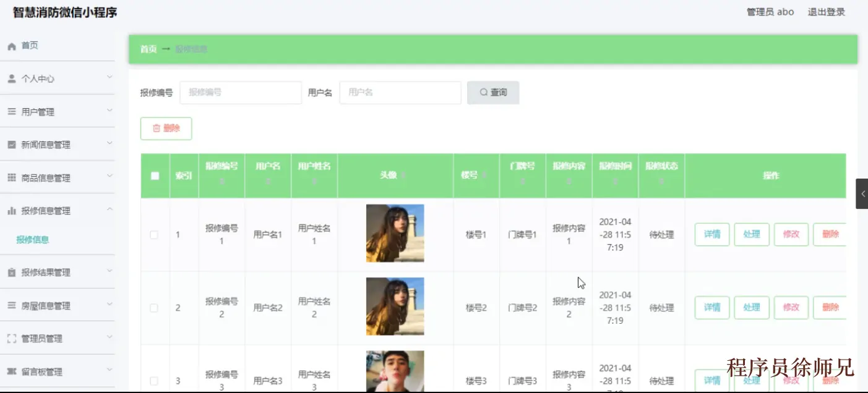The image size is (868, 393).
Task: Click the 房屋信息管理 menu icon
Action: (x=11, y=306)
